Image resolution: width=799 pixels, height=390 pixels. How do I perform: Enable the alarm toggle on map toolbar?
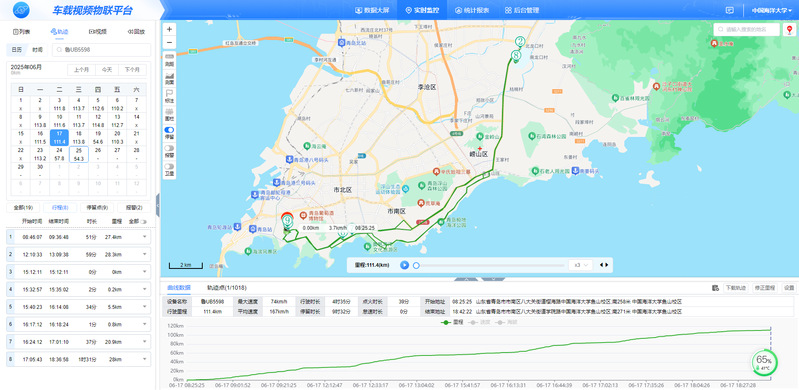pyautogui.click(x=169, y=148)
